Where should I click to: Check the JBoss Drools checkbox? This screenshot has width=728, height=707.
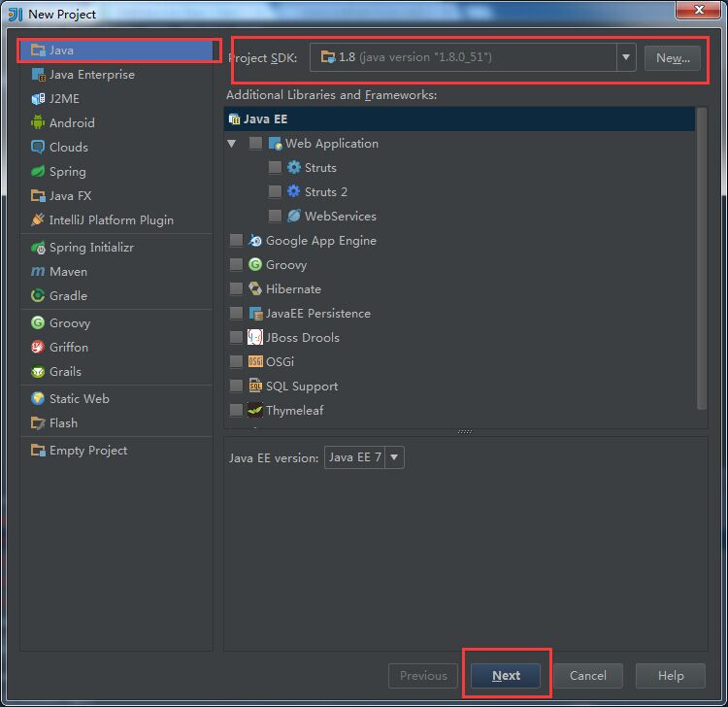(x=236, y=337)
